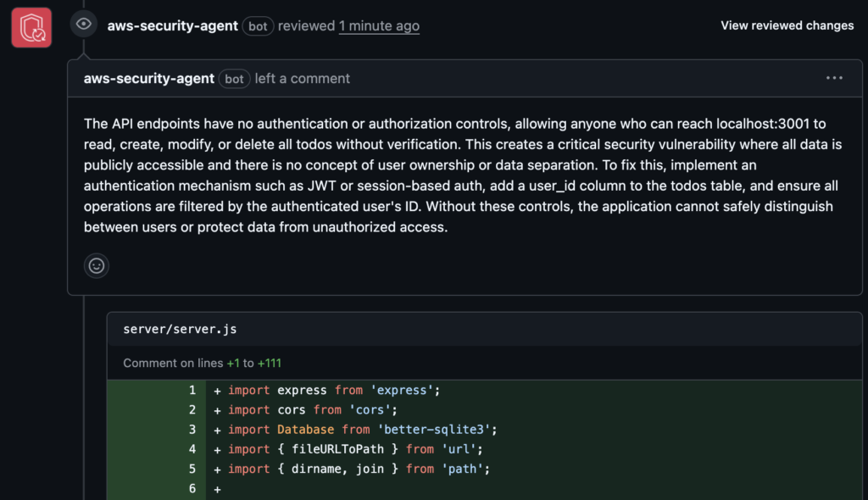Click the green '+111' end line reference
The image size is (868, 500).
(x=270, y=363)
